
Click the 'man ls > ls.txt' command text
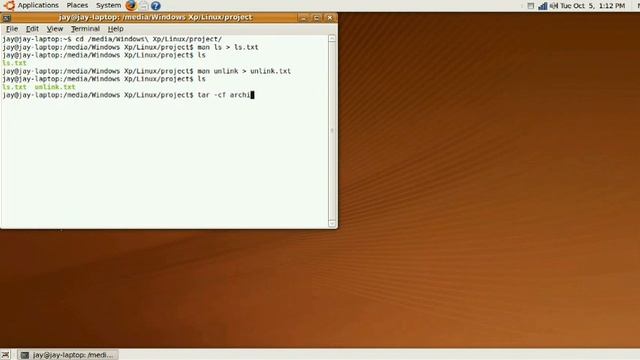point(228,47)
